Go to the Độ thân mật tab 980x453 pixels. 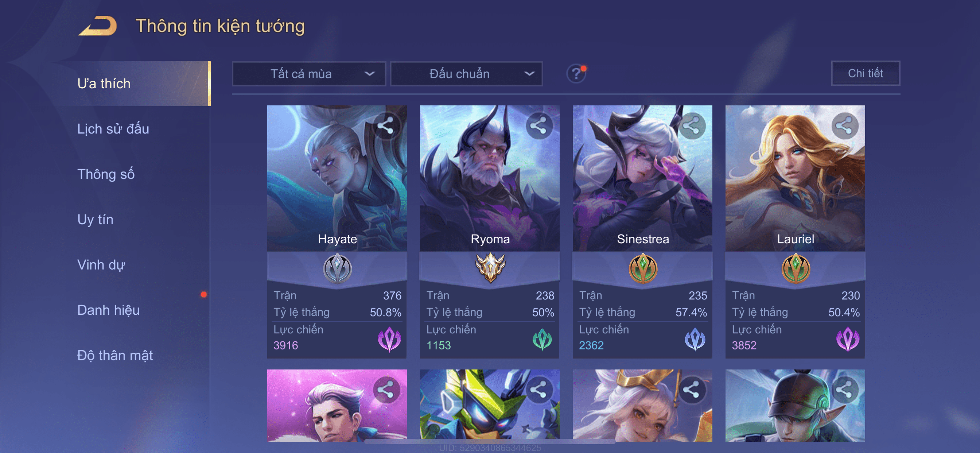115,355
